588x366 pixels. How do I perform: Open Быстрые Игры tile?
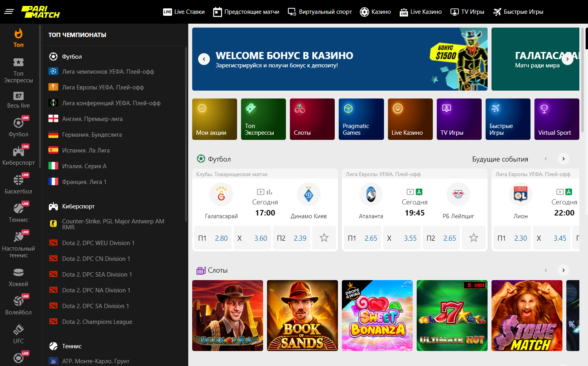point(508,119)
